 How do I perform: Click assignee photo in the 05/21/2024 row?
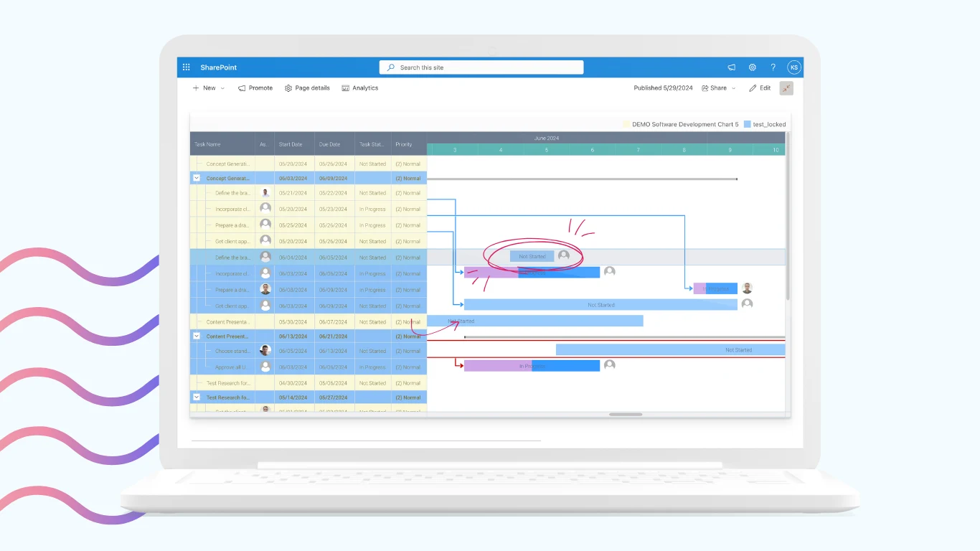click(x=265, y=193)
